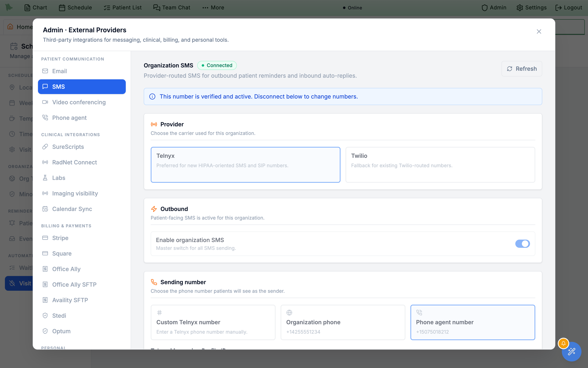Open Availity SFTP settings
This screenshot has width=588, height=368.
[x=82, y=300]
